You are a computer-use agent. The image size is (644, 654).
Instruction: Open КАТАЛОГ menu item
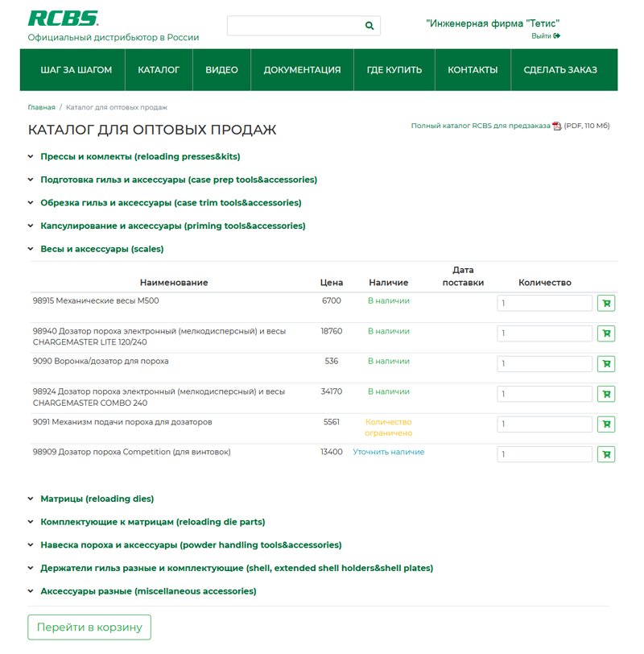pos(159,69)
